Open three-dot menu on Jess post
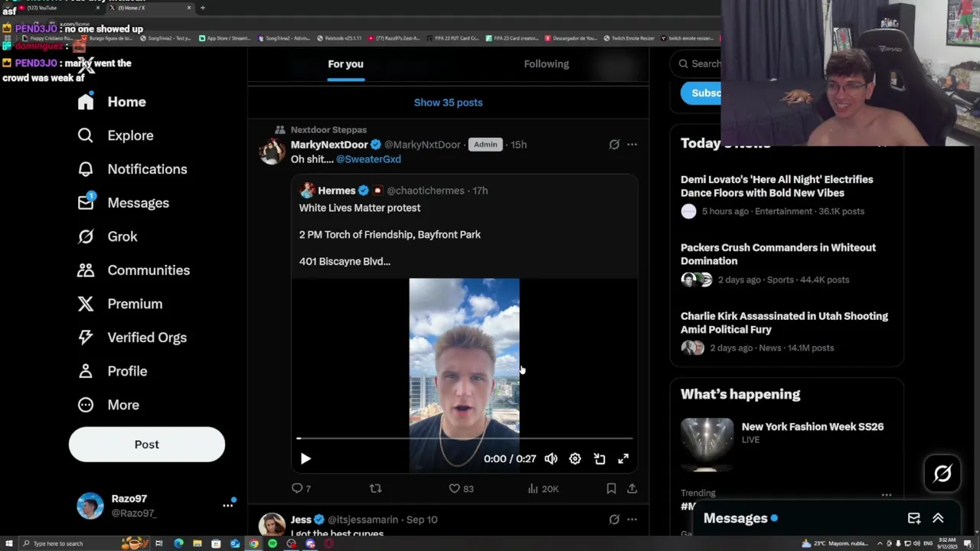Viewport: 980px width, 551px height. pyautogui.click(x=632, y=520)
